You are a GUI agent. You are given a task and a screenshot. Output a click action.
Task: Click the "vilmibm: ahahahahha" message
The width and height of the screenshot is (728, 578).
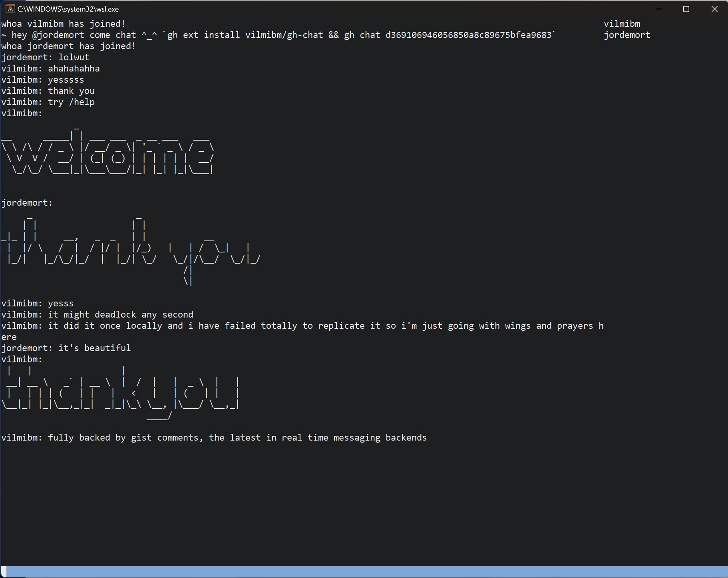pos(50,68)
